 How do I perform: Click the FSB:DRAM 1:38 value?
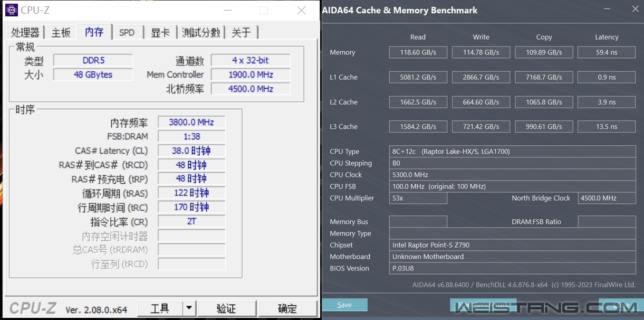(x=191, y=136)
